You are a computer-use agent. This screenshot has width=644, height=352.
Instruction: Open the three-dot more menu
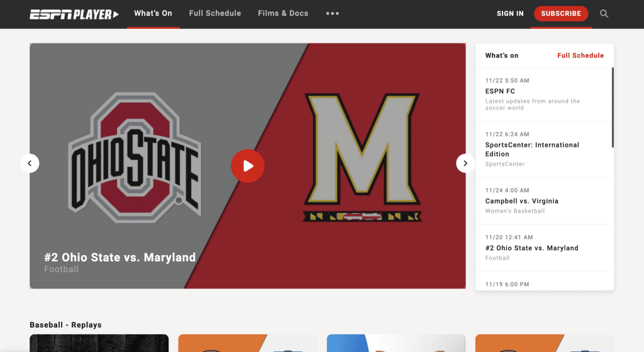pyautogui.click(x=333, y=14)
